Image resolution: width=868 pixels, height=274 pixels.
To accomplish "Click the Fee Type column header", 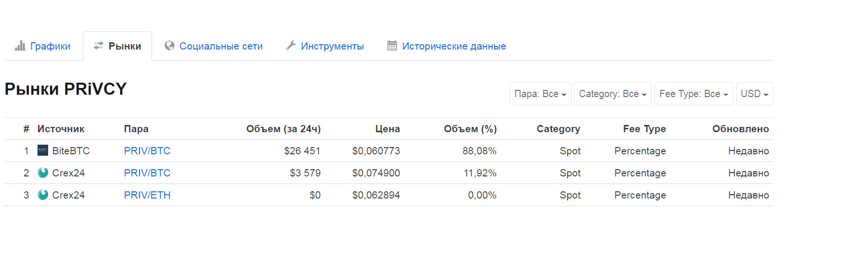I will click(x=644, y=129).
